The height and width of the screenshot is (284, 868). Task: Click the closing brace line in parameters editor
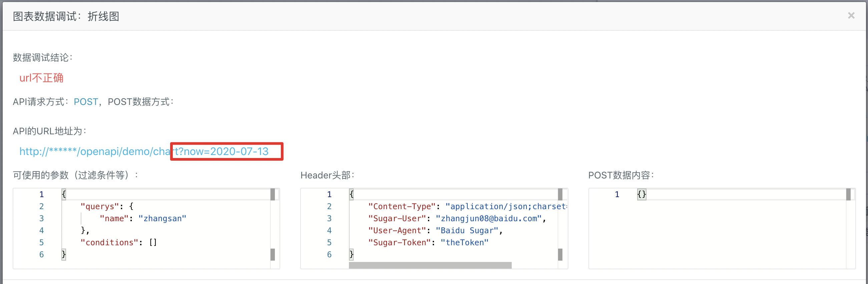tap(64, 255)
